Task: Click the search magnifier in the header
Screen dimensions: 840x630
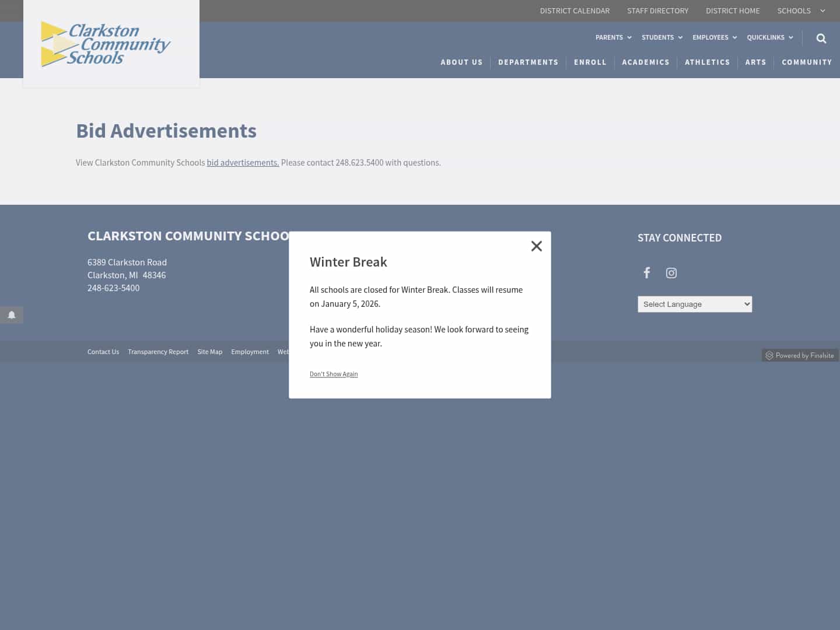Action: pyautogui.click(x=821, y=38)
